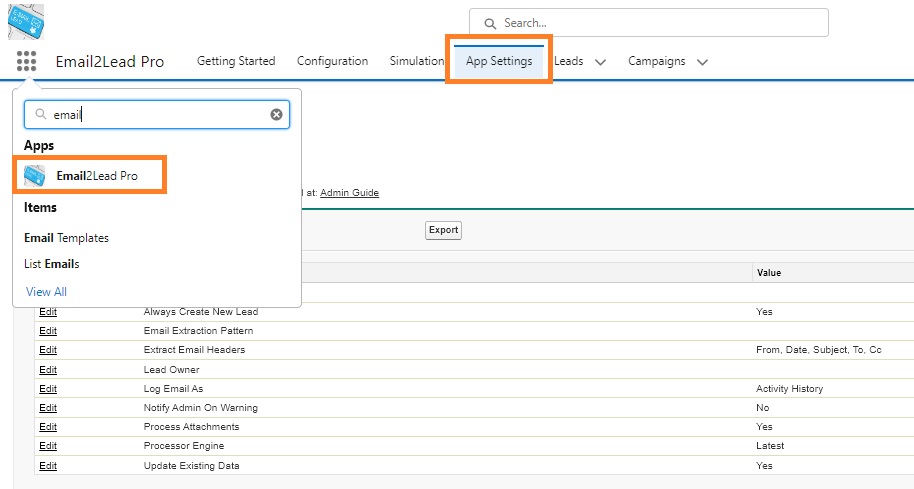
Task: Go to the Simulation tab
Action: (417, 61)
